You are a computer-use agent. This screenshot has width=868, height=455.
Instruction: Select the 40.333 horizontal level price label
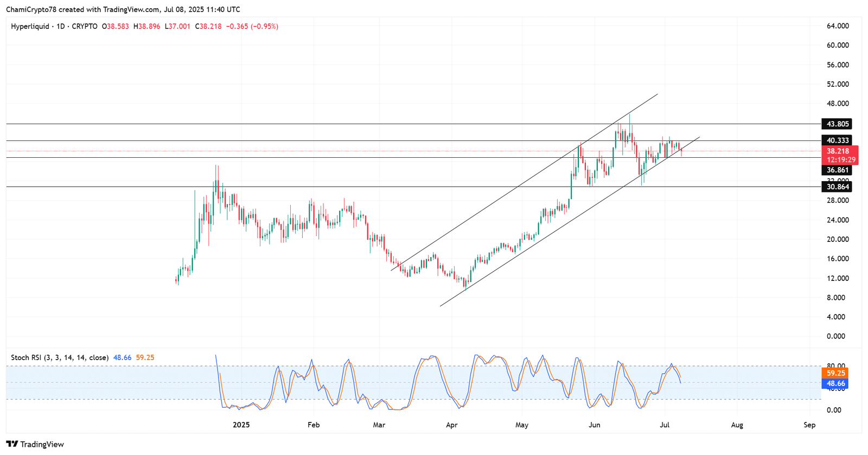838,140
